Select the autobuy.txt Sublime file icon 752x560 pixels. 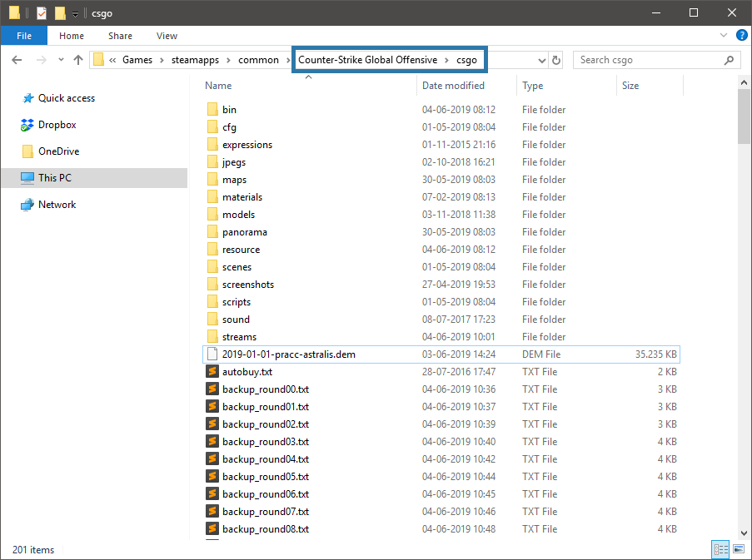click(x=212, y=372)
